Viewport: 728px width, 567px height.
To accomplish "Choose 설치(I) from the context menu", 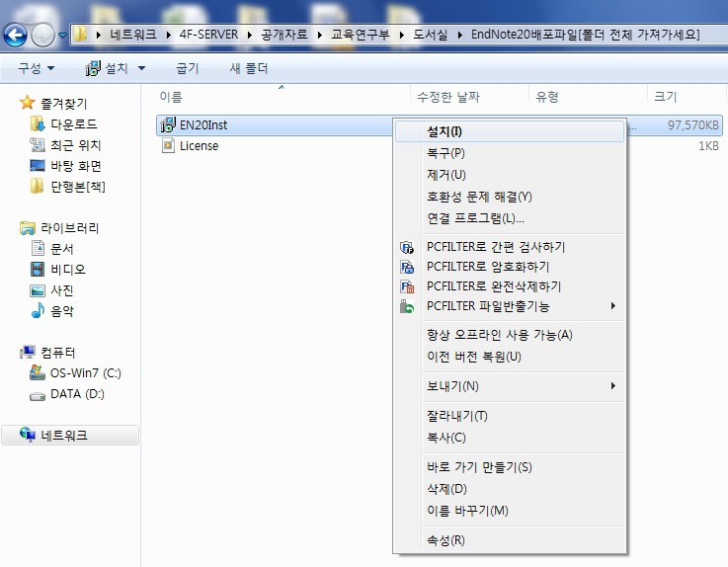I will [x=509, y=132].
